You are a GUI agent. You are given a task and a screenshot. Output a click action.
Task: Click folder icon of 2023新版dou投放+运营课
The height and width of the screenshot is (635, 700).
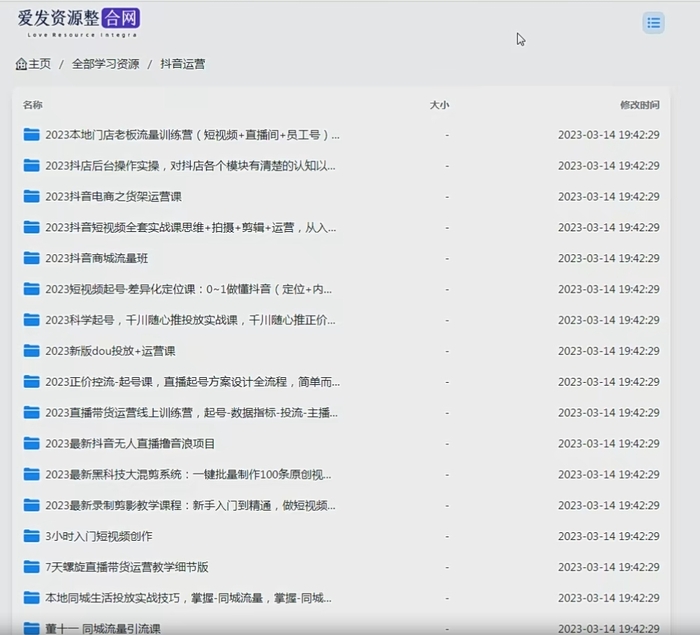click(x=31, y=351)
